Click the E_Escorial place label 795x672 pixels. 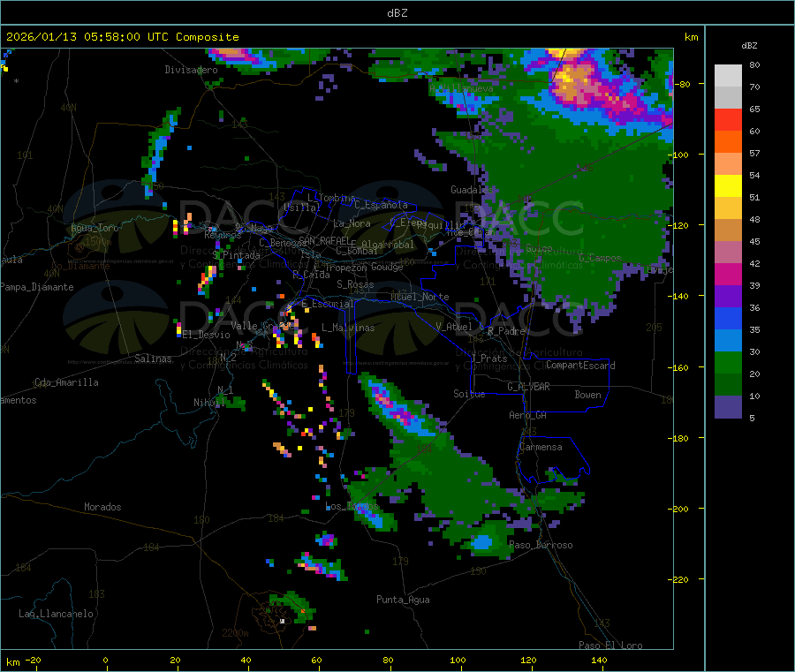(328, 304)
